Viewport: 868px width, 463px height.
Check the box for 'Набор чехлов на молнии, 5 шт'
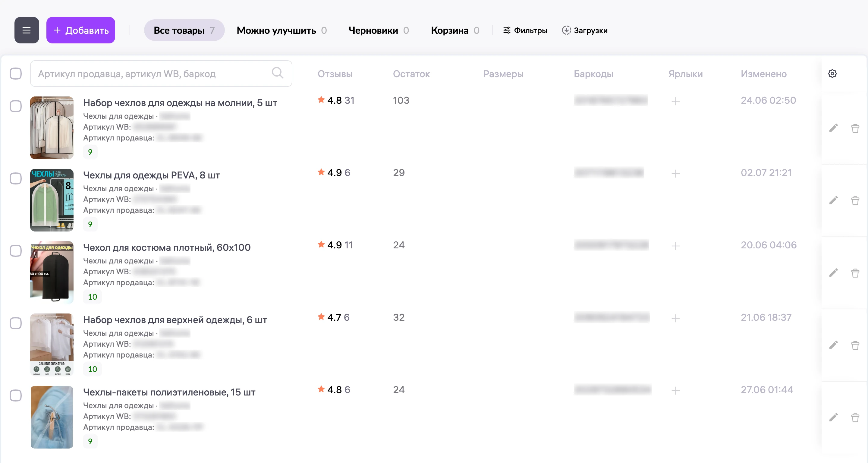click(15, 106)
